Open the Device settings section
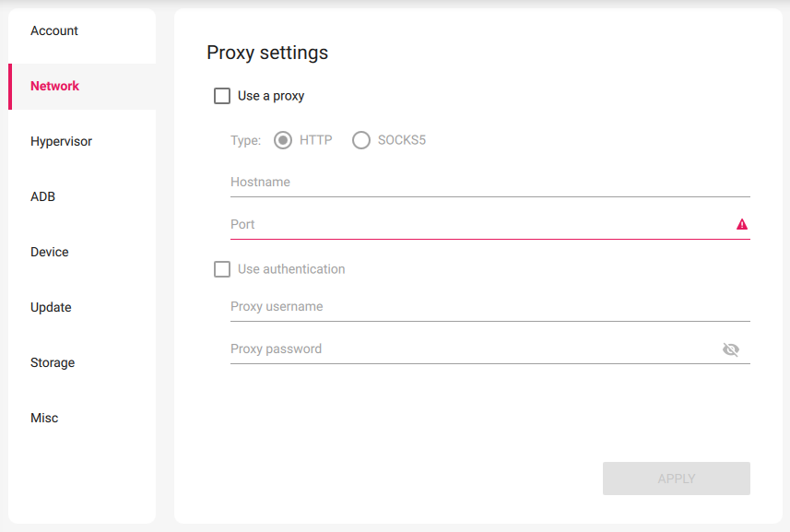Image resolution: width=790 pixels, height=532 pixels. (49, 252)
